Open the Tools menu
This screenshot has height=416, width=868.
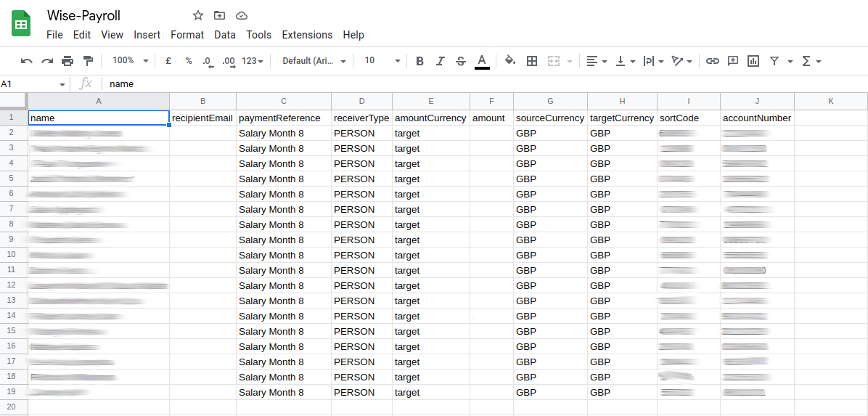click(259, 35)
